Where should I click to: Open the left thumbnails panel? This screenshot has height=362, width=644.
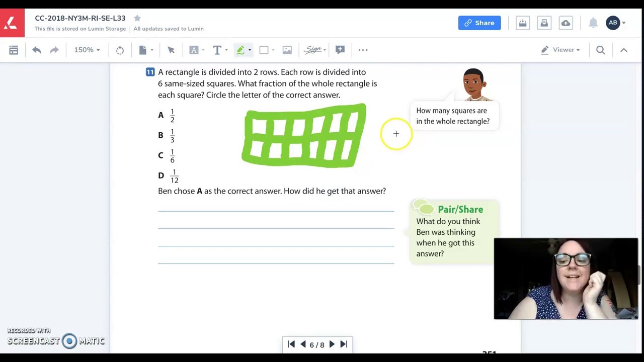tap(14, 50)
